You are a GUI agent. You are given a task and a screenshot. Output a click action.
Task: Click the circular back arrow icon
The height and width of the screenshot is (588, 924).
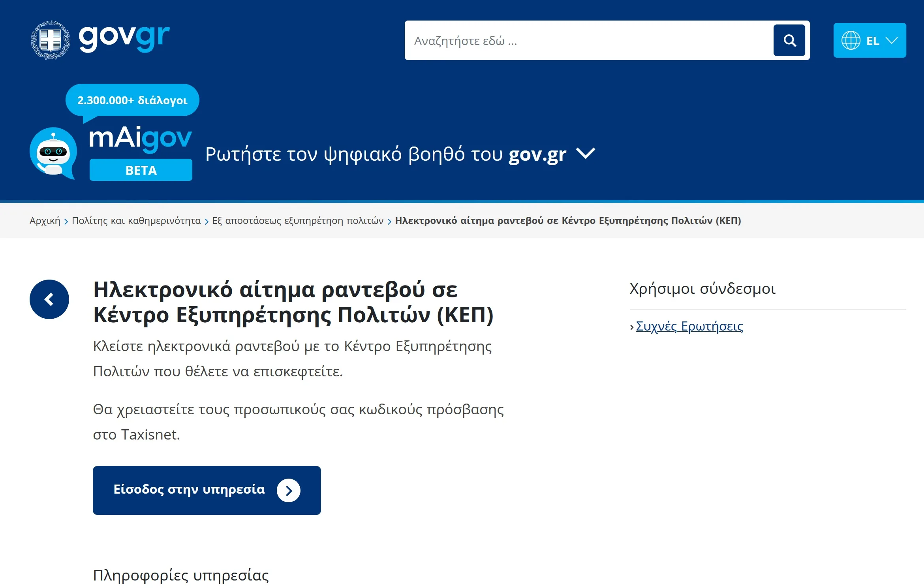[50, 299]
